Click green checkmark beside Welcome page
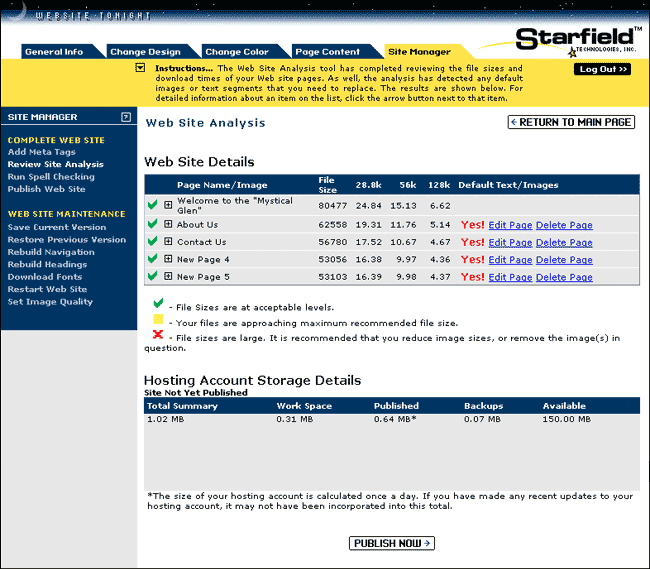 [x=153, y=204]
